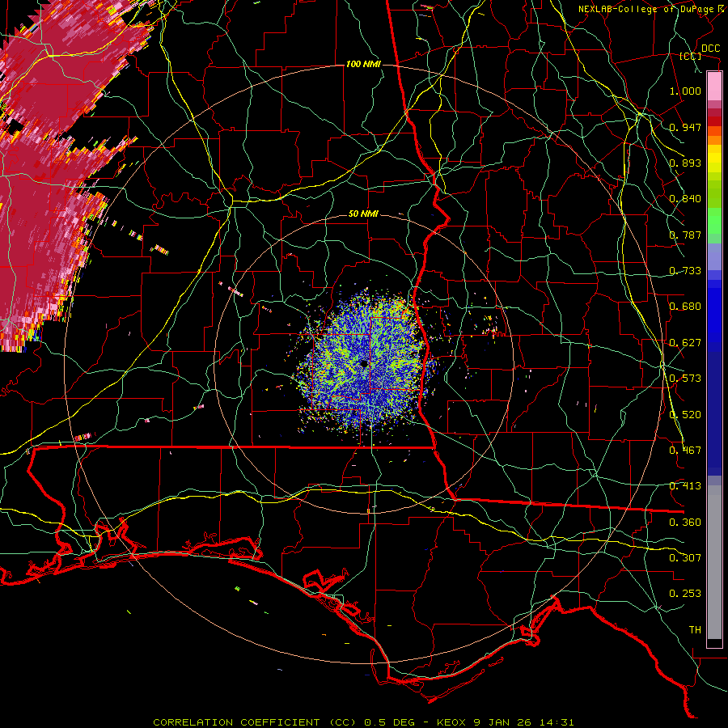Click the 1.000 scale value
The height and width of the screenshot is (728, 728).
click(685, 91)
